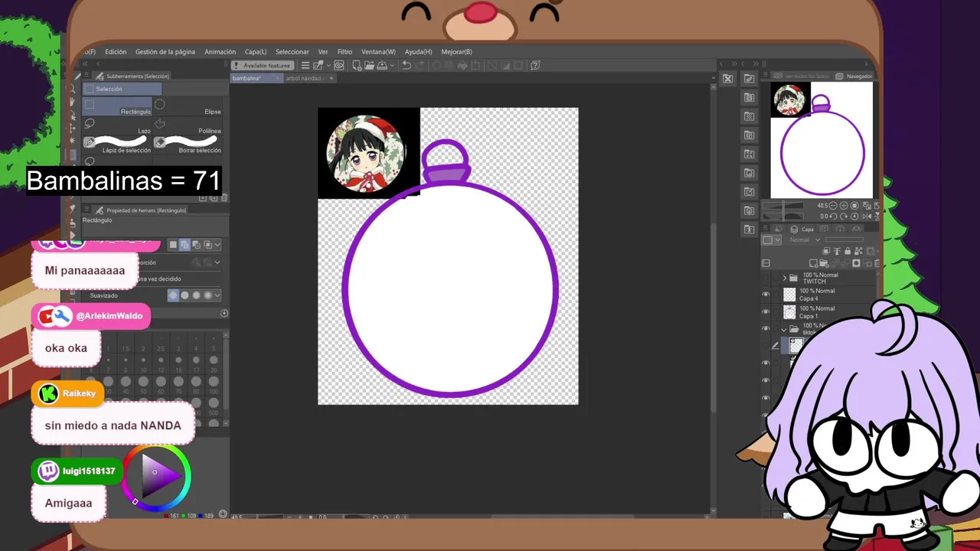The image size is (980, 551).
Task: Delete subtool with trash icon
Action: click(224, 198)
